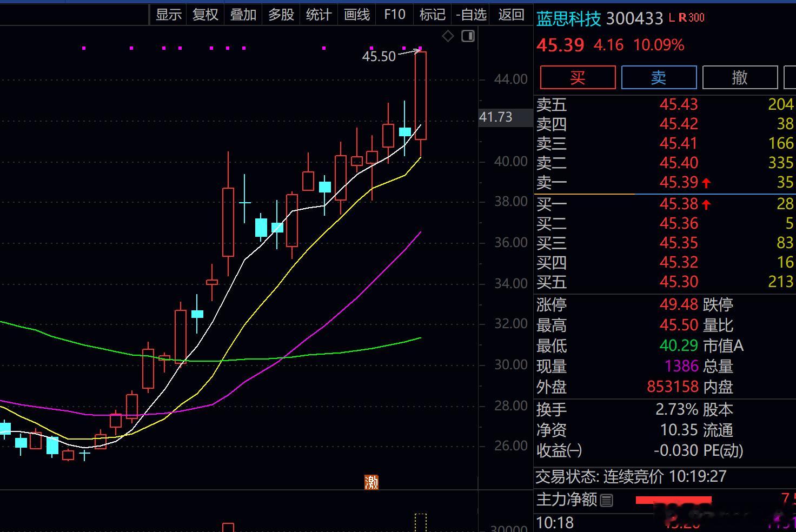
Task: Click the 买五 volume 213
Action: pyautogui.click(x=781, y=282)
